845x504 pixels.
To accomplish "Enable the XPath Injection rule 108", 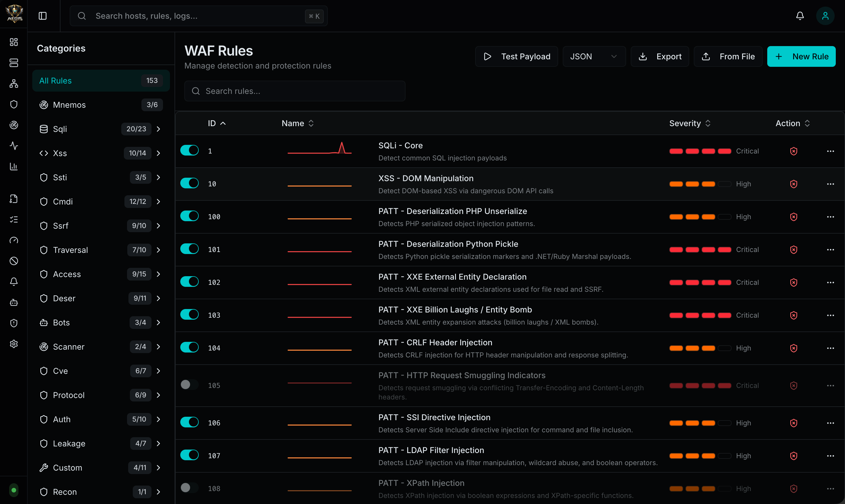I will tap(189, 488).
